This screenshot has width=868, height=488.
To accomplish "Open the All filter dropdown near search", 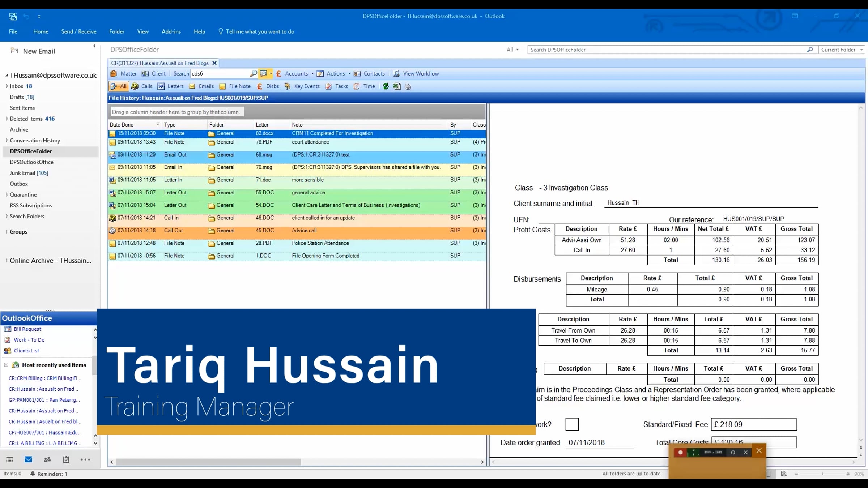I will point(512,50).
